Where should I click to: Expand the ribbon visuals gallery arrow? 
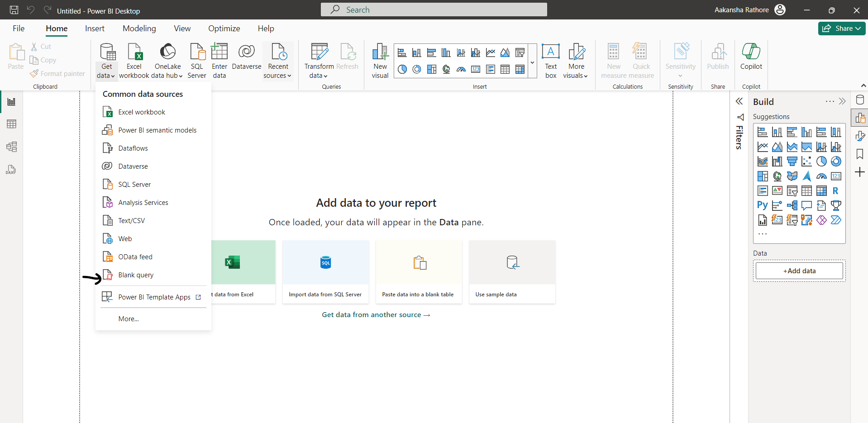click(532, 62)
